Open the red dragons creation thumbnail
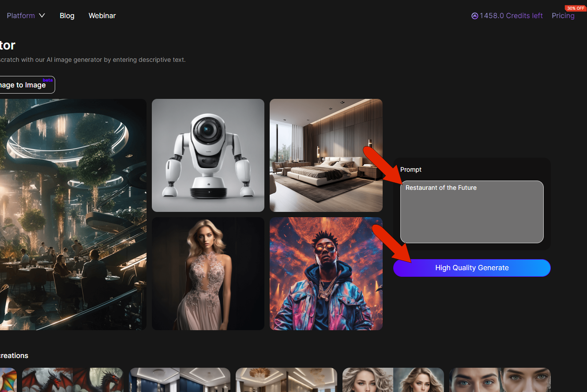This screenshot has height=392, width=587. point(73,380)
